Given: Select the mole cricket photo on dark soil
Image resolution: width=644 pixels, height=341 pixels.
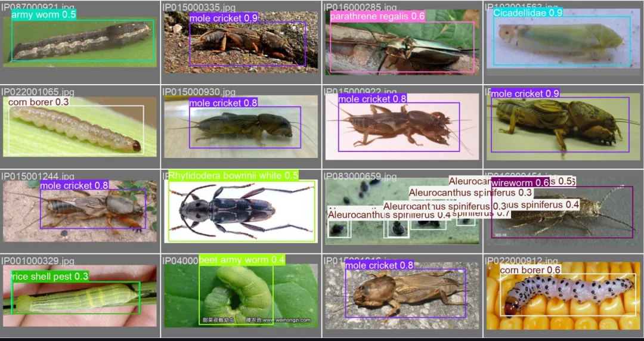Looking at the screenshot, I should (241, 42).
